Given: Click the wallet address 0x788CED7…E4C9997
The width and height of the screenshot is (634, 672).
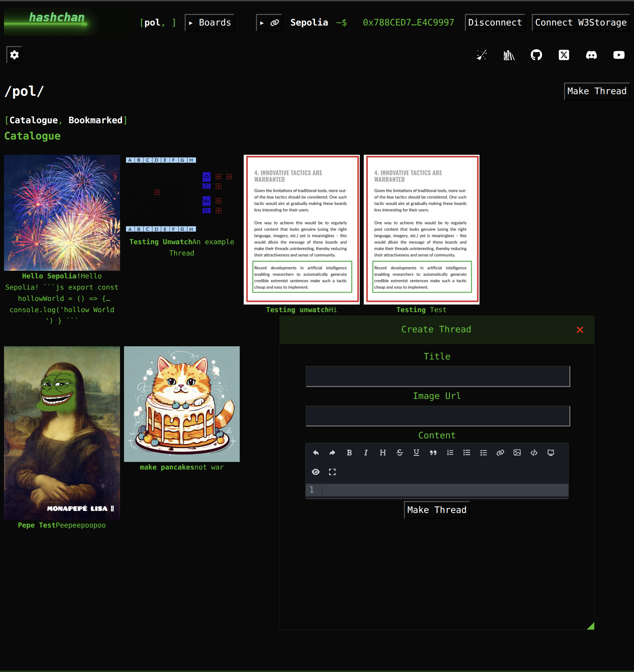Looking at the screenshot, I should click(x=408, y=23).
